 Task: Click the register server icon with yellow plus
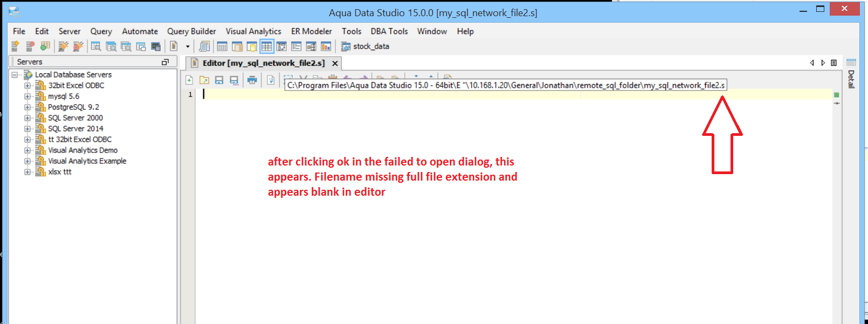point(15,46)
